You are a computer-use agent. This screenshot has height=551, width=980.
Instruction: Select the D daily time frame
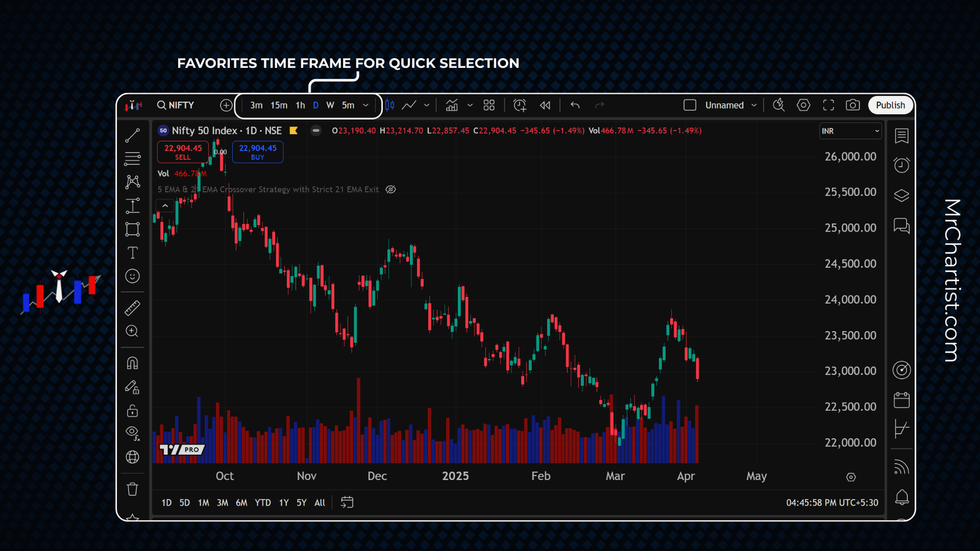coord(316,105)
